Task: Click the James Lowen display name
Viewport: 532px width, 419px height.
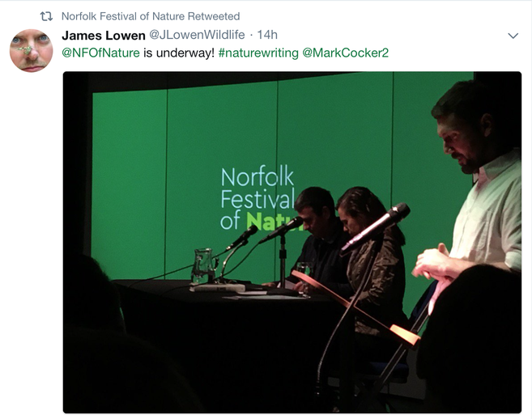Action: 104,35
